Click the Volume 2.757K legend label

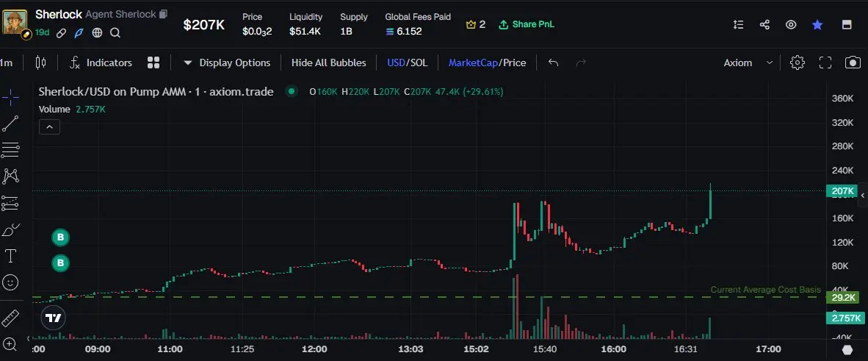(x=72, y=110)
